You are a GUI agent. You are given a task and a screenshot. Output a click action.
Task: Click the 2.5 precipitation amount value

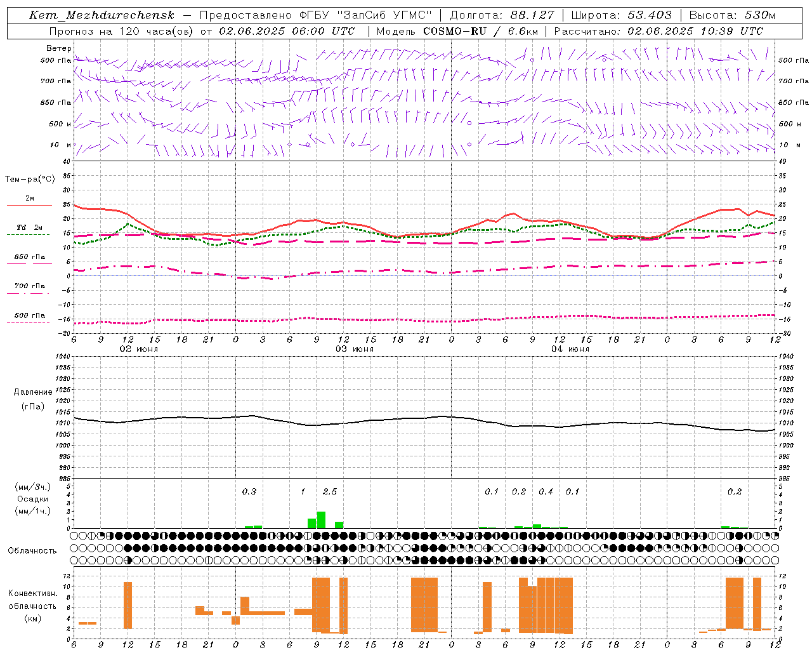tap(330, 492)
